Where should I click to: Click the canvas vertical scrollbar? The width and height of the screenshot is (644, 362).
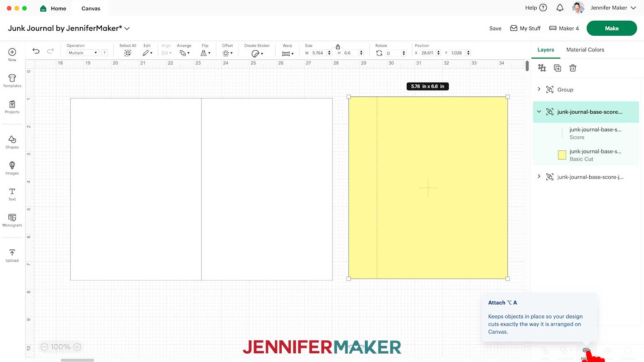click(x=527, y=66)
